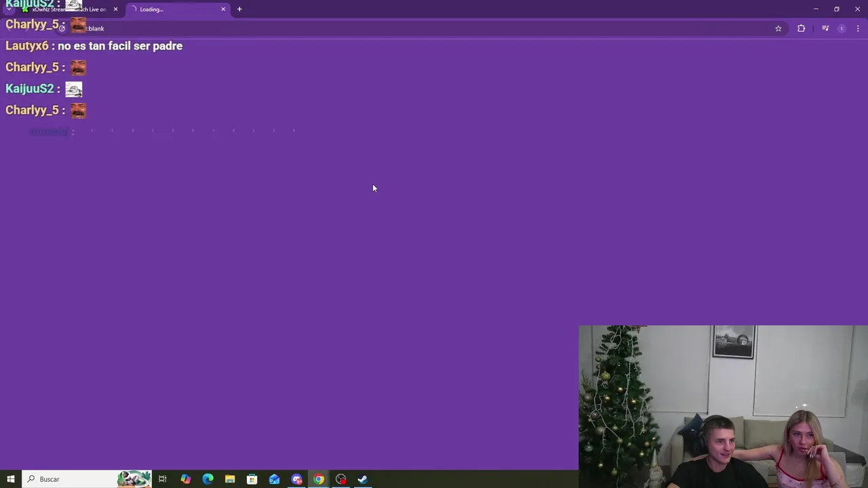Select Google Chrome in the taskbar
This screenshot has width=868, height=488.
(319, 479)
